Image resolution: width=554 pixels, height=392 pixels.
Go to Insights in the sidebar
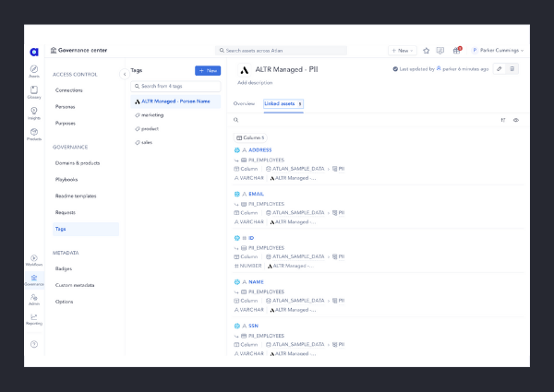pos(34,113)
